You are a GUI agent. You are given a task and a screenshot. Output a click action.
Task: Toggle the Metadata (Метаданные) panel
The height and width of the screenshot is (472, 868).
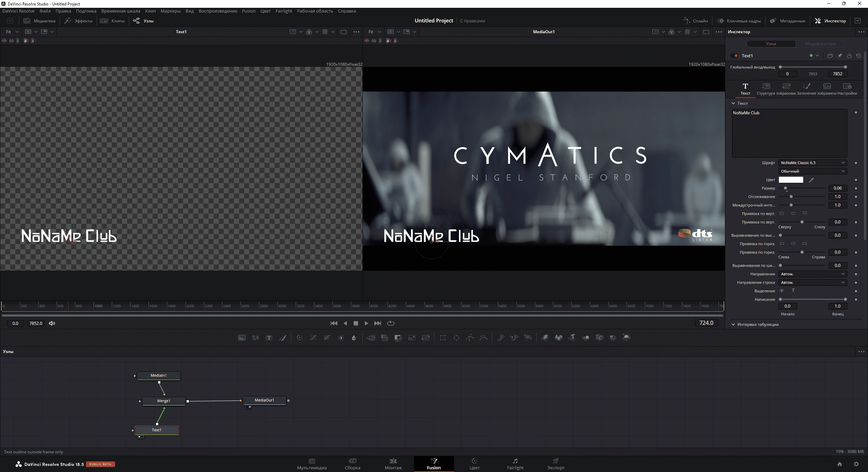pos(787,21)
